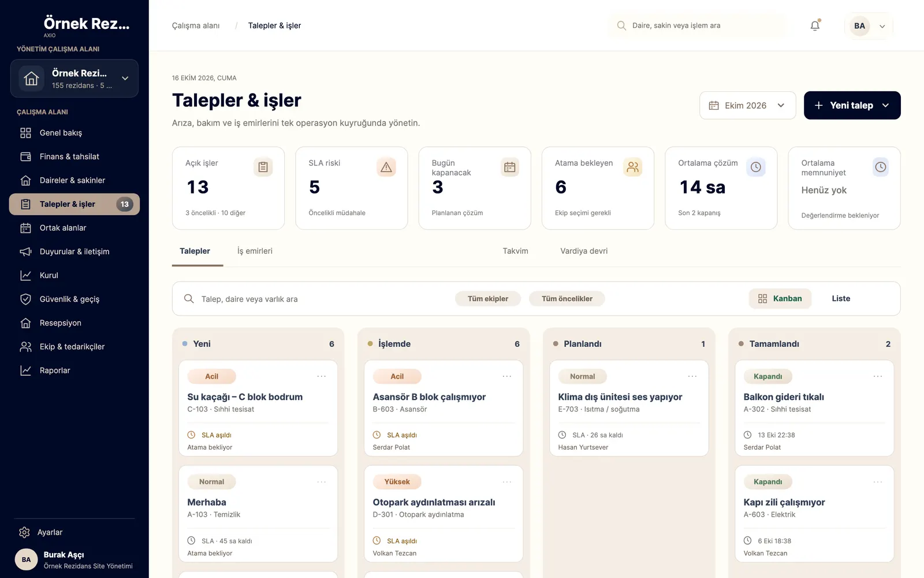
Task: Go to Daireler & sakinler
Action: tap(74, 180)
